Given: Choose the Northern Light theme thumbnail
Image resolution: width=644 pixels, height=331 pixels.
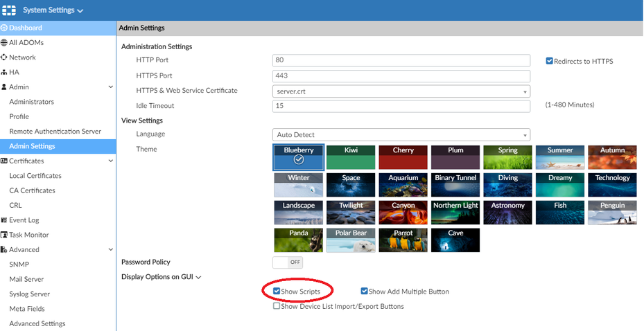Looking at the screenshot, I should point(455,212).
